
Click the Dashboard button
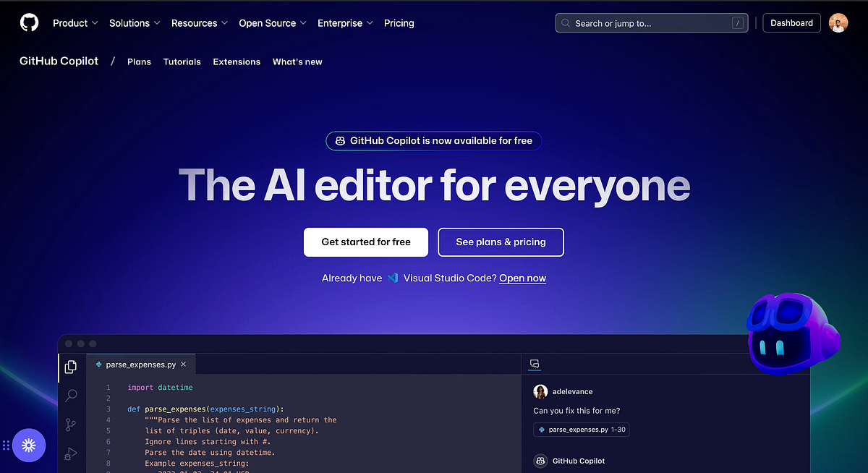click(792, 23)
